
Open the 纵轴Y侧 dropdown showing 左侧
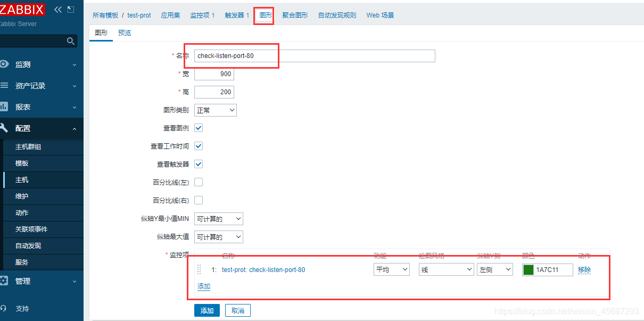click(495, 269)
